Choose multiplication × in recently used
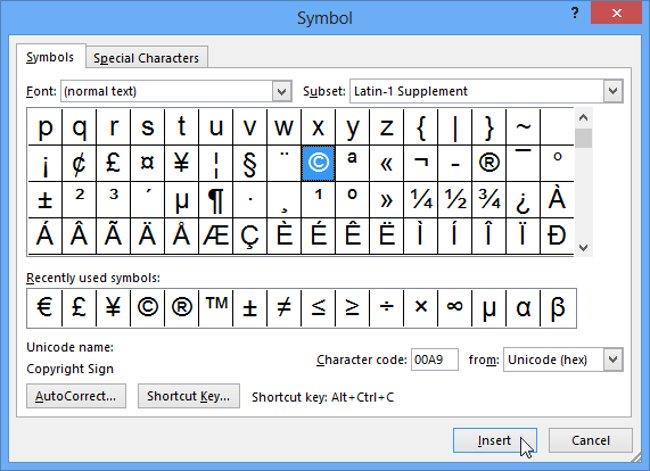Screen dimensions: 650x471 [420, 308]
